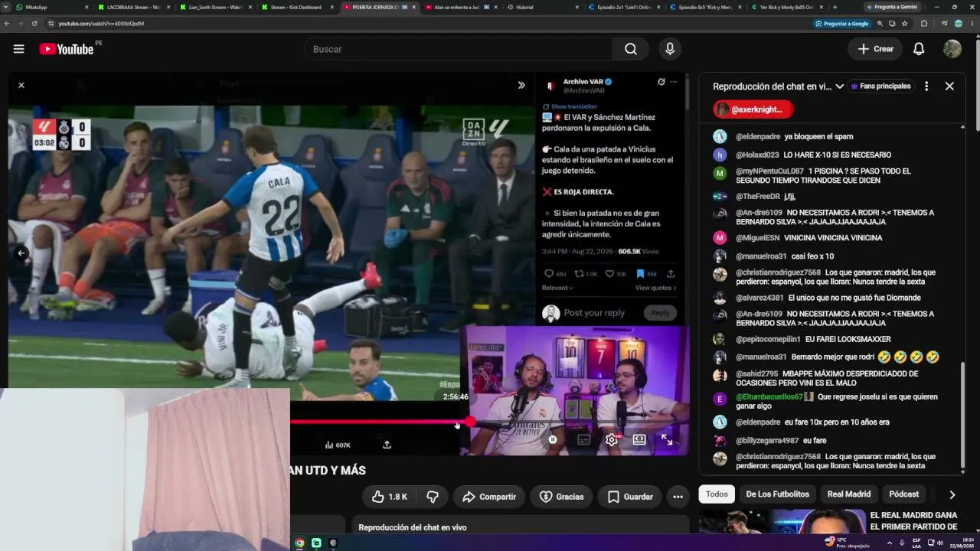The image size is (980, 551).
Task: Click the tweet reply comment icon
Action: (548, 273)
